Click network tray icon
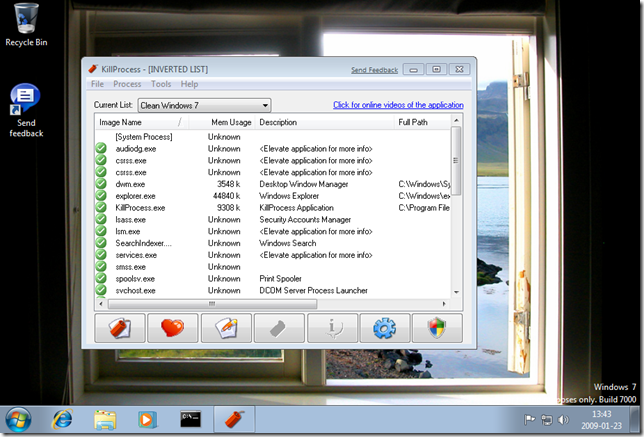 547,420
